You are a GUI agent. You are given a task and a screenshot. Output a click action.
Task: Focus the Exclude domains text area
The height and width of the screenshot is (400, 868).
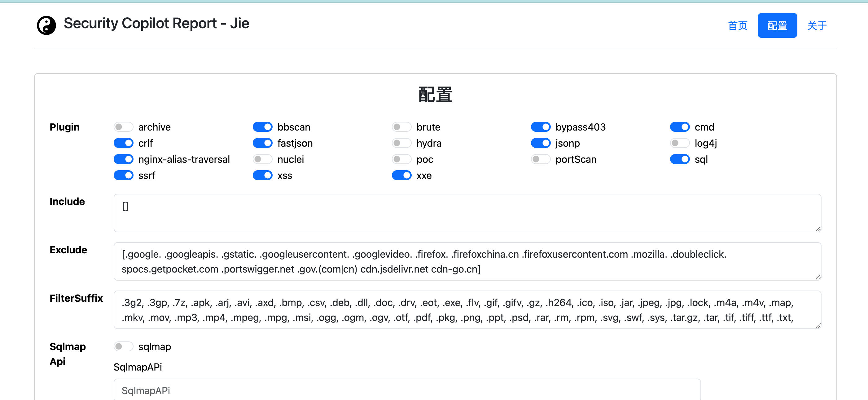click(x=467, y=261)
